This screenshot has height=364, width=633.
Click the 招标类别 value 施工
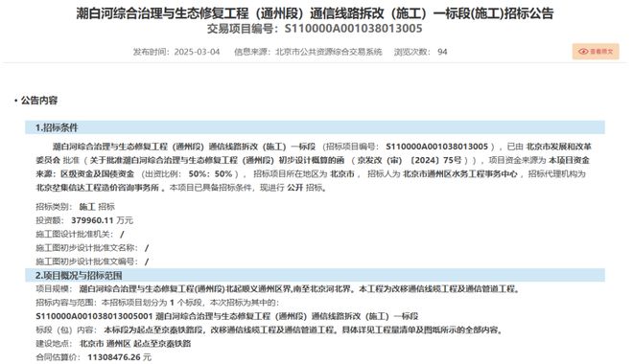click(86, 207)
